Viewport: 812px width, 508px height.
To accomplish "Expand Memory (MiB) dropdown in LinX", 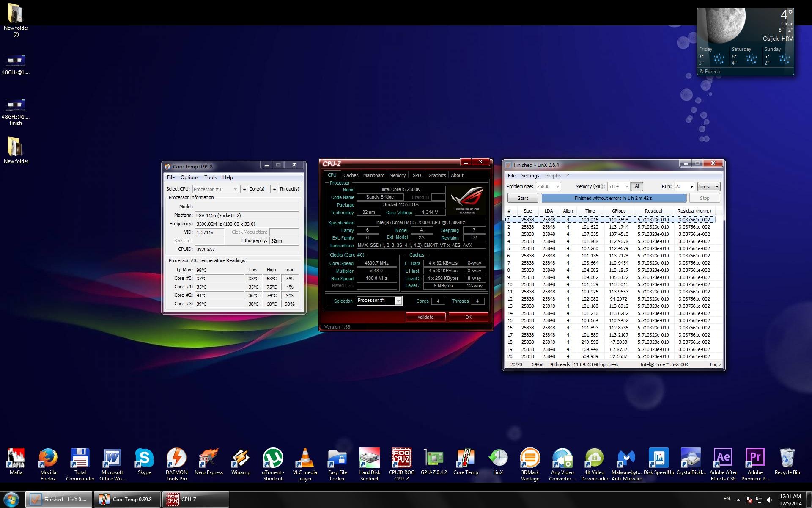I will pos(626,187).
